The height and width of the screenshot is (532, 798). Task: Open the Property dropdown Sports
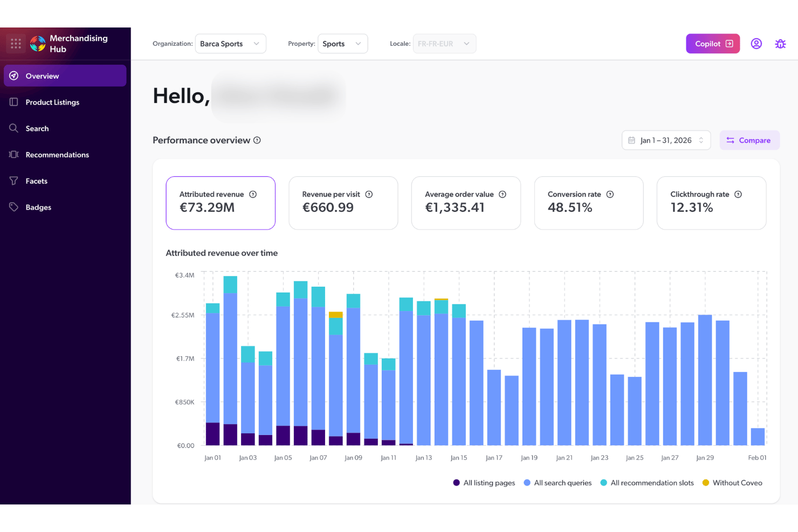342,44
